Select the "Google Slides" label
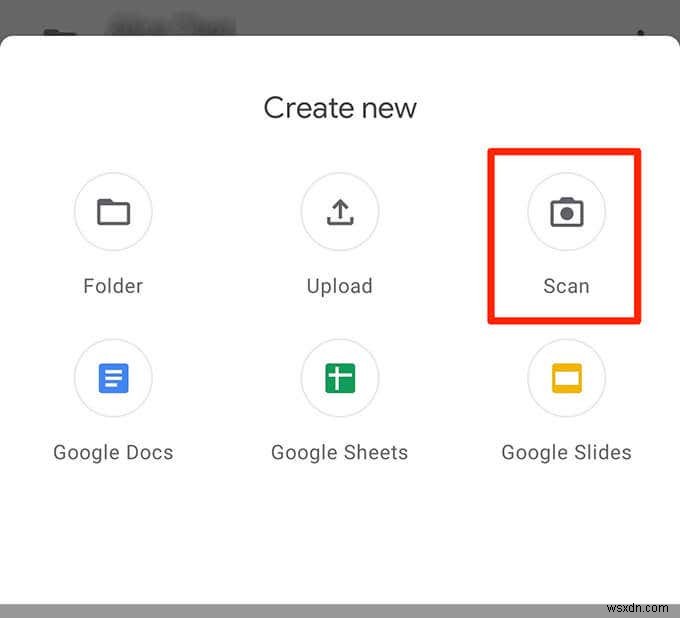This screenshot has width=680, height=618. tap(566, 453)
